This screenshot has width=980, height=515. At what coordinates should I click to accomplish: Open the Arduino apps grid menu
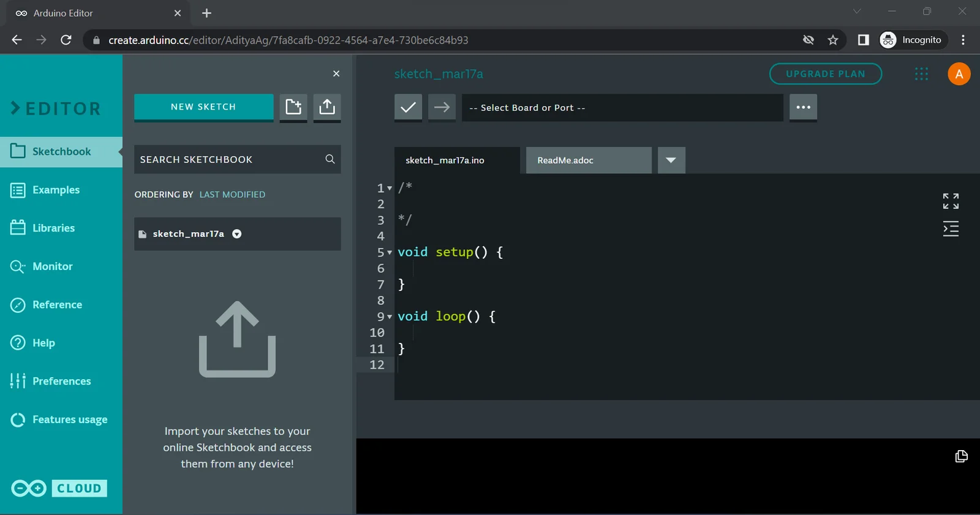[921, 74]
